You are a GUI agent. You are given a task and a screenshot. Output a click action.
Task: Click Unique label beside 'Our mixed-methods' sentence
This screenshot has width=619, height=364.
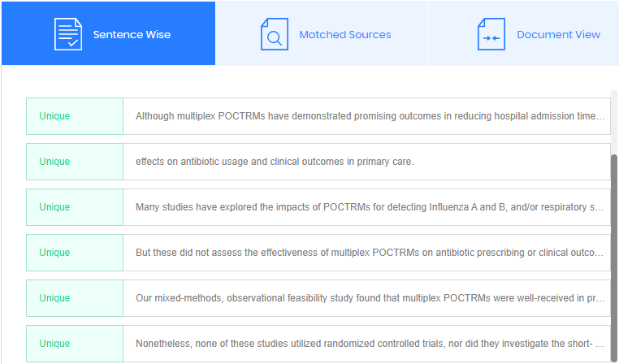tap(54, 298)
